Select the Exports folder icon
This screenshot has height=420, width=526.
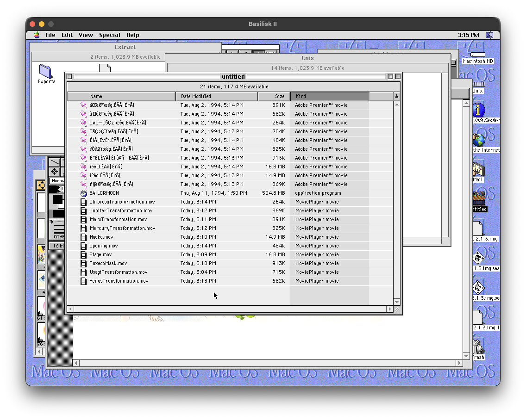tap(46, 71)
